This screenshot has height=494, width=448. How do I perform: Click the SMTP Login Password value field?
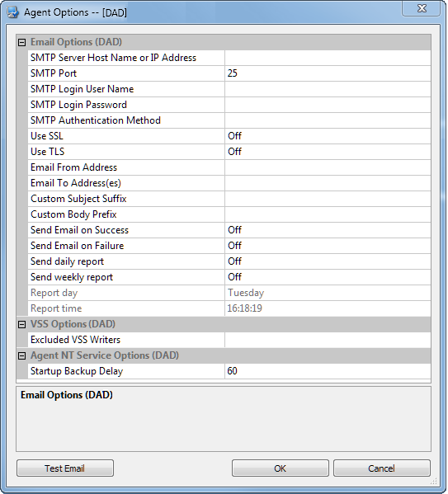328,105
